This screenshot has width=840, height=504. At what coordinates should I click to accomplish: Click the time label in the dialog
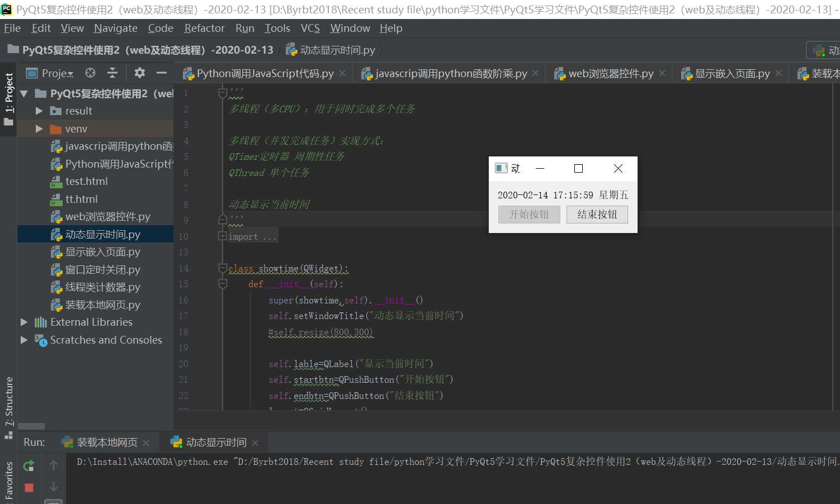pos(563,195)
